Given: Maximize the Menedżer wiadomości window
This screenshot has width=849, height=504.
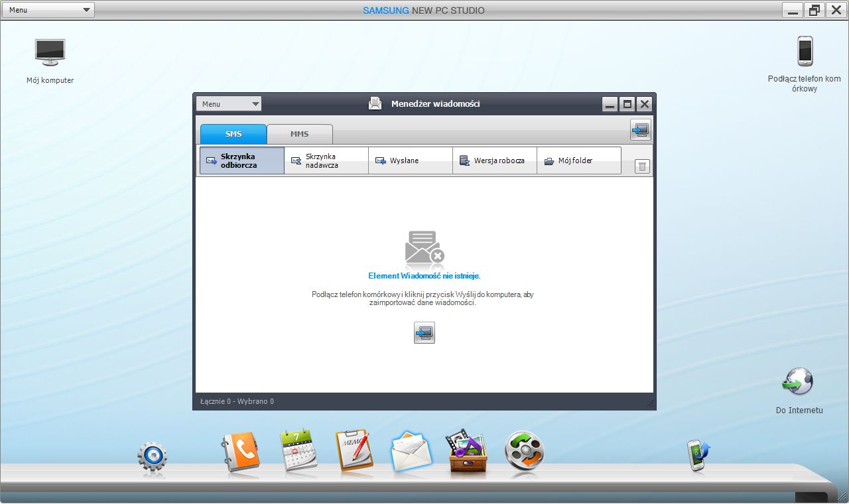Looking at the screenshot, I should tap(627, 104).
